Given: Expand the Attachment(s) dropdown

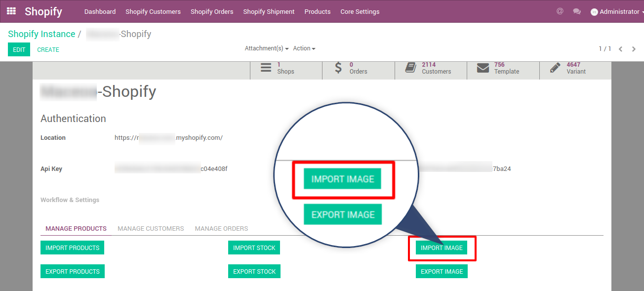Looking at the screenshot, I should 267,48.
